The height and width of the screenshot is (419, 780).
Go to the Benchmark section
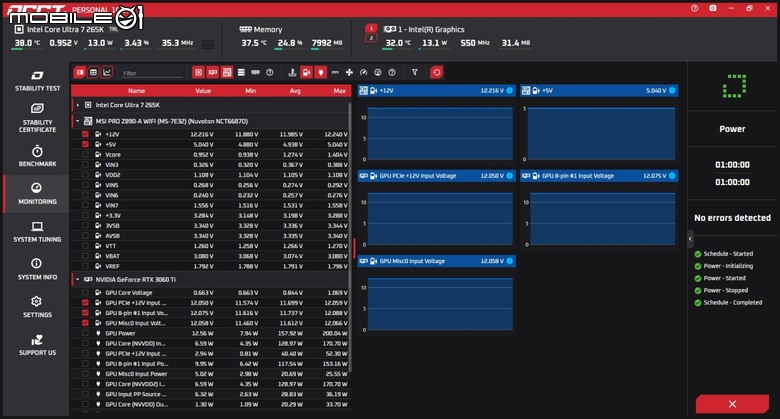[37, 156]
